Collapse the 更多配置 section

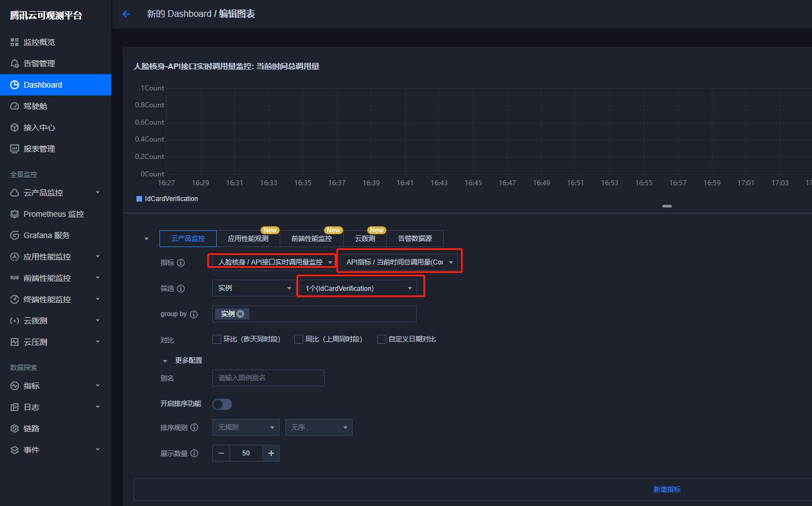tap(165, 361)
